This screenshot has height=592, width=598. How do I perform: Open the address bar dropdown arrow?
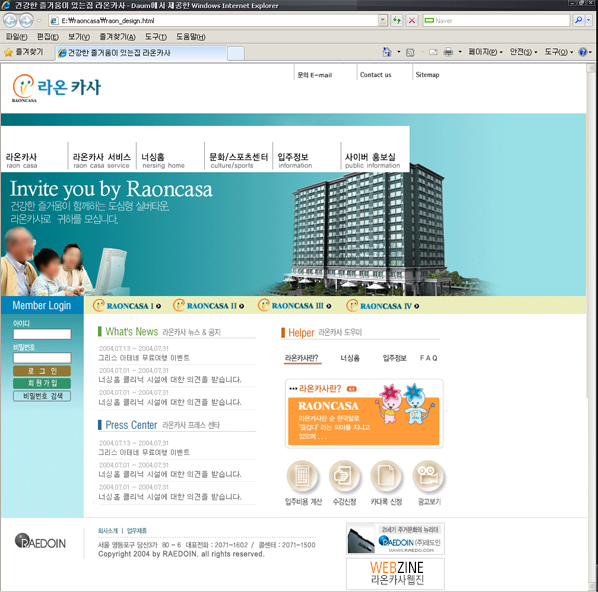click(383, 20)
